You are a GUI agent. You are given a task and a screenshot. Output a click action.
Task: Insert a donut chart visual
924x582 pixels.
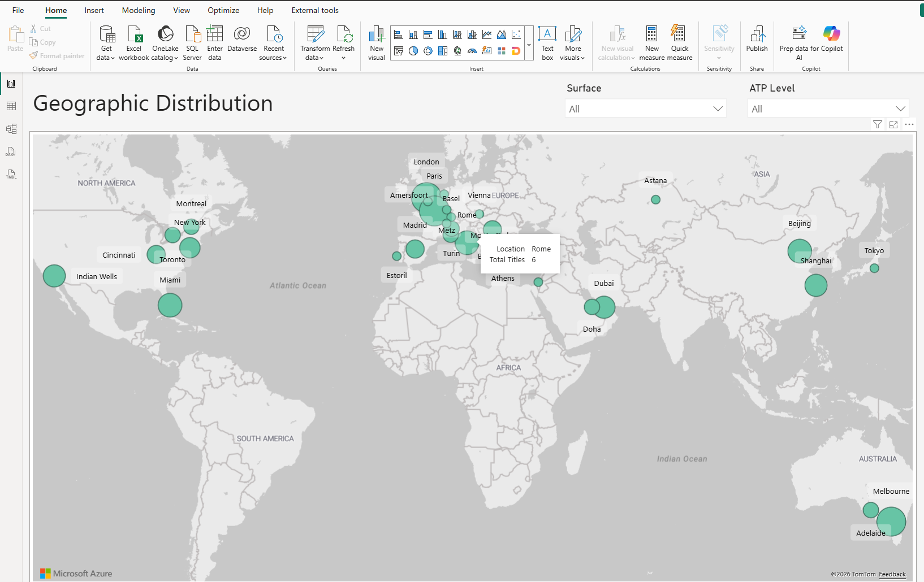(x=428, y=51)
